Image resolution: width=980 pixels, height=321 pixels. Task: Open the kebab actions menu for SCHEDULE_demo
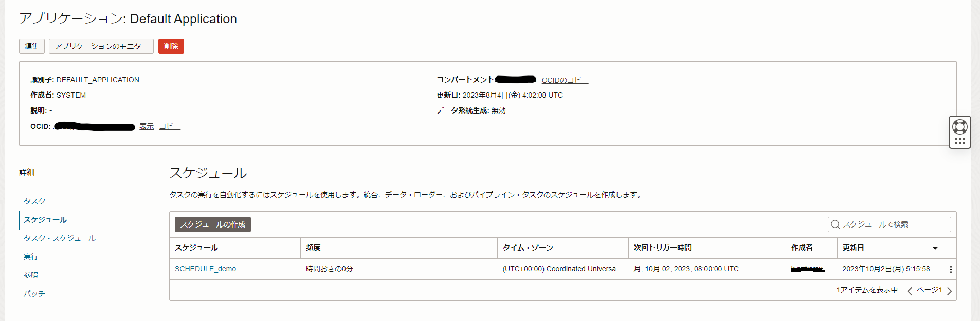(950, 269)
